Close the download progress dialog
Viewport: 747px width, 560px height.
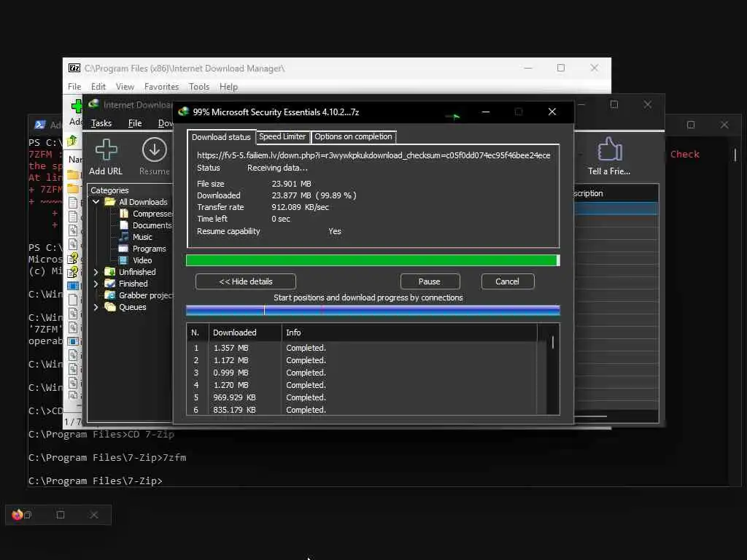click(551, 112)
